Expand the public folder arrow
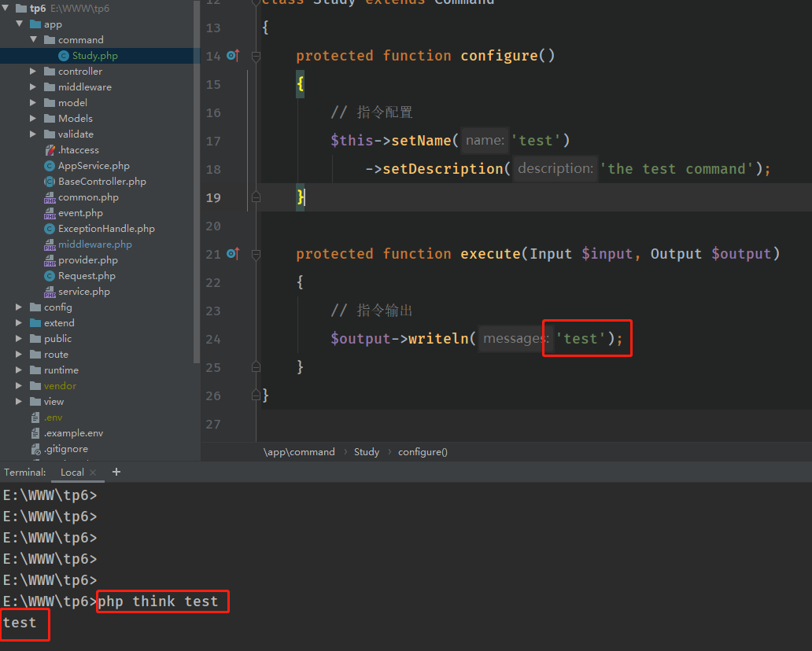The height and width of the screenshot is (651, 812). [19, 338]
